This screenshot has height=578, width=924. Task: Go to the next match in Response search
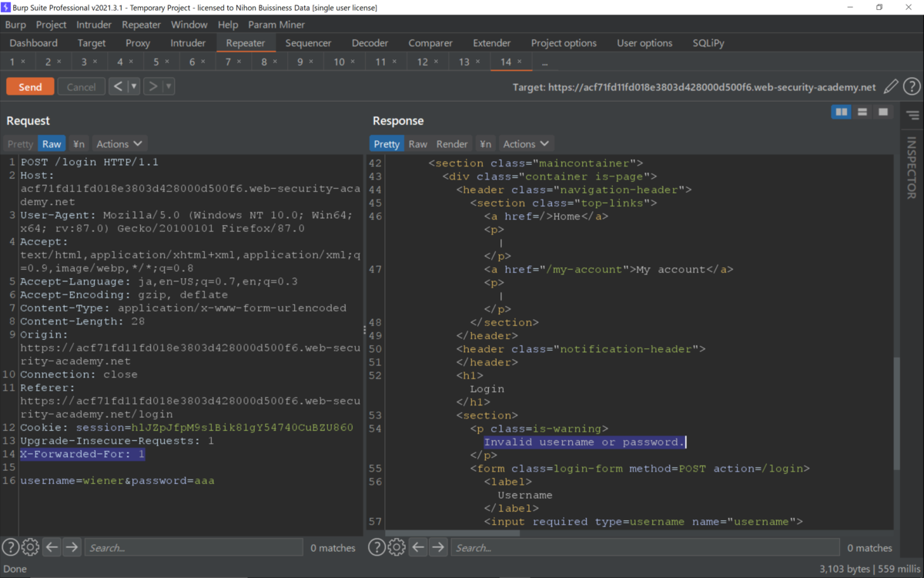(438, 547)
